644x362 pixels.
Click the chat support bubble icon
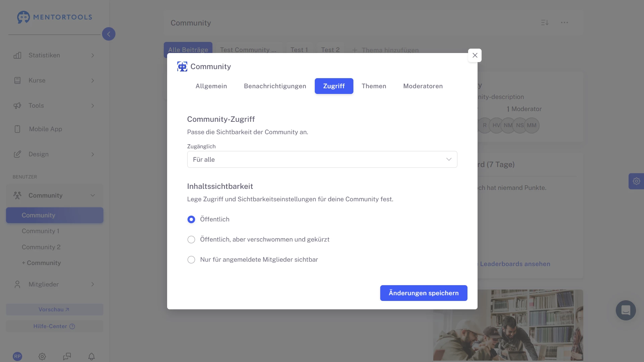pyautogui.click(x=626, y=310)
